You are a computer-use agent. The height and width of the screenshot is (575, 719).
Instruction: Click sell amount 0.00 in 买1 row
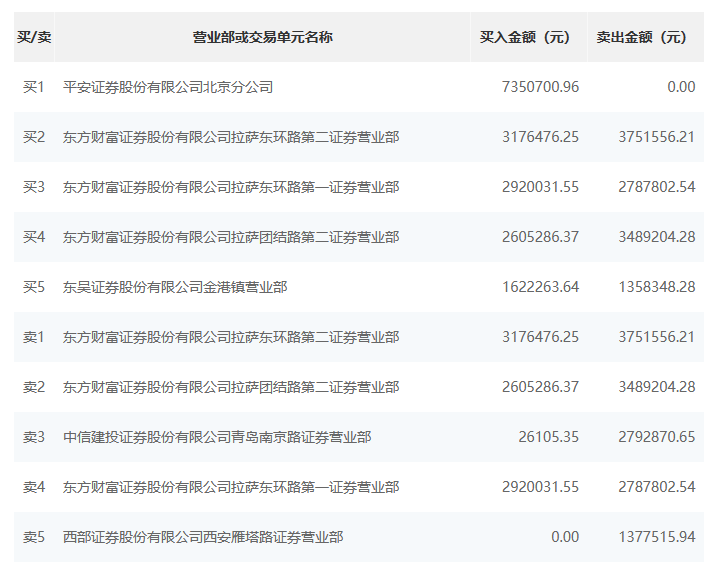681,87
